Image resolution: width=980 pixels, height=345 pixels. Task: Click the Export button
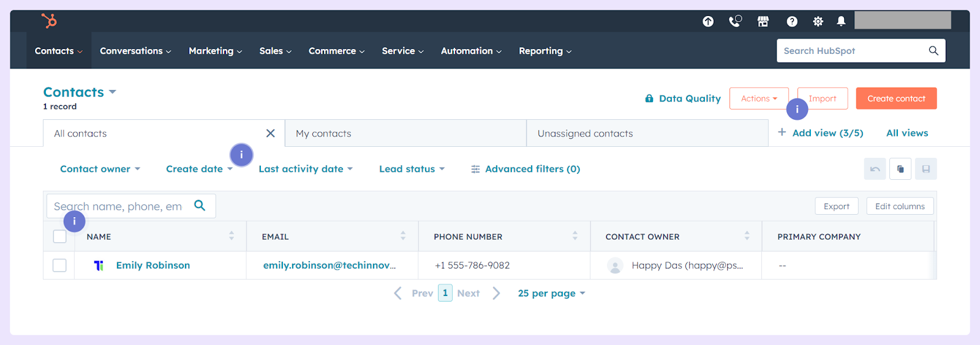(837, 206)
